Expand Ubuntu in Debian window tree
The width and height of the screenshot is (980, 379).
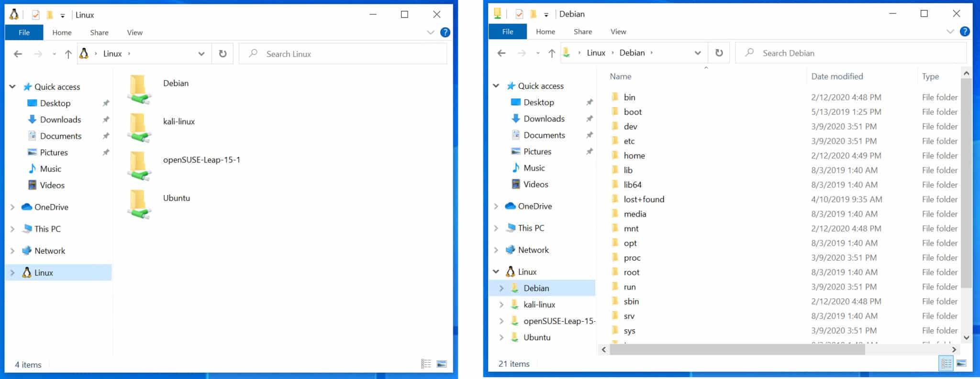(x=501, y=337)
